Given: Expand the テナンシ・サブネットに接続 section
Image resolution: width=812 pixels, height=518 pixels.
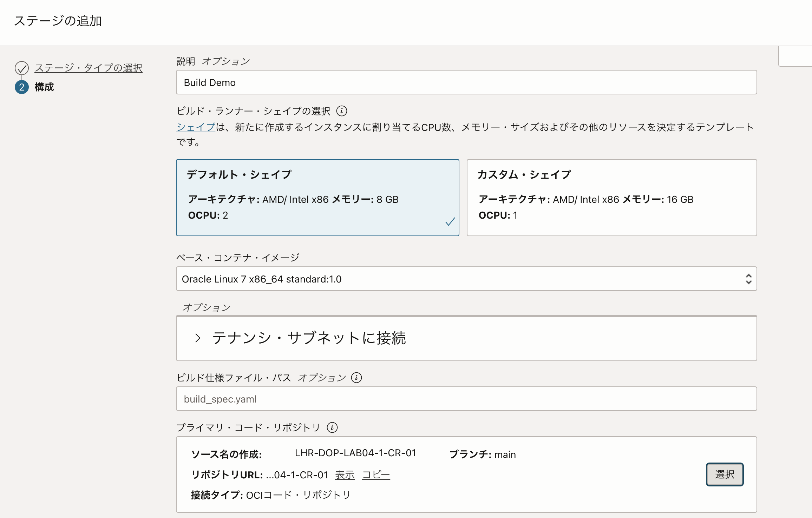Looking at the screenshot, I should [x=309, y=338].
